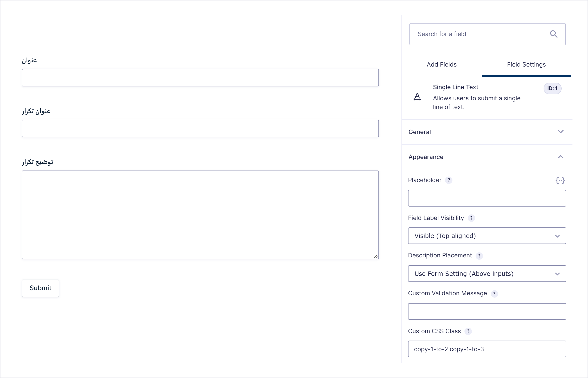Viewport: 588px width, 378px height.
Task: Click the search magnifier icon
Action: 553,34
